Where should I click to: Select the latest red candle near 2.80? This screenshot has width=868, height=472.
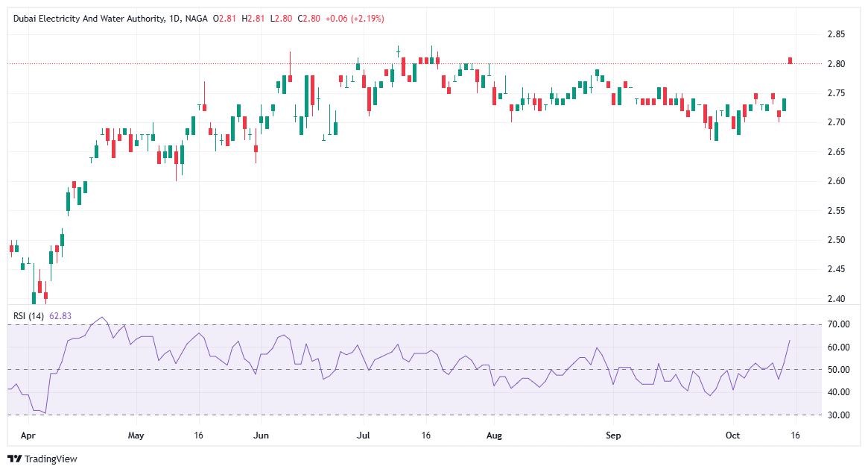(x=790, y=60)
